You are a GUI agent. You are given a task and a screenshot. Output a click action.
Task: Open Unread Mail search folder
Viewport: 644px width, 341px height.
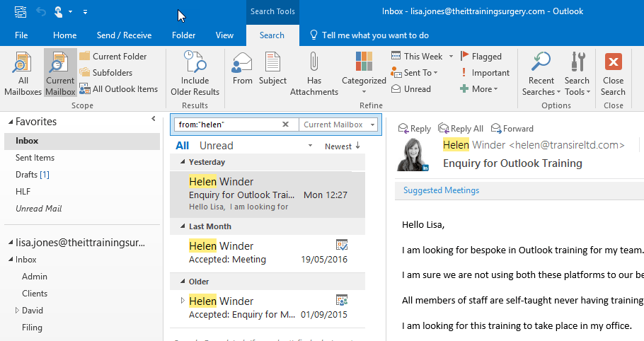pos(39,209)
